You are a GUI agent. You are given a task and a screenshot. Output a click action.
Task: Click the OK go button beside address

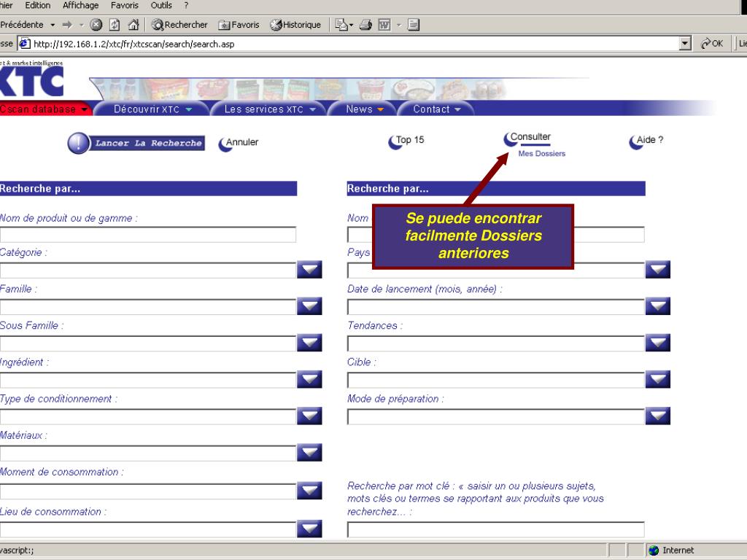click(x=712, y=44)
